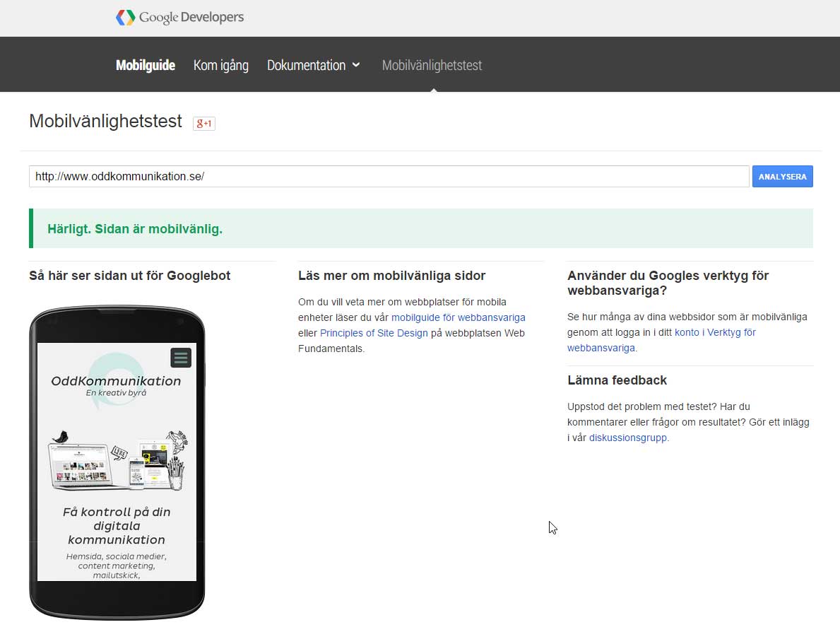Open Principles of Site Design link
This screenshot has height=644, width=840.
click(x=374, y=333)
